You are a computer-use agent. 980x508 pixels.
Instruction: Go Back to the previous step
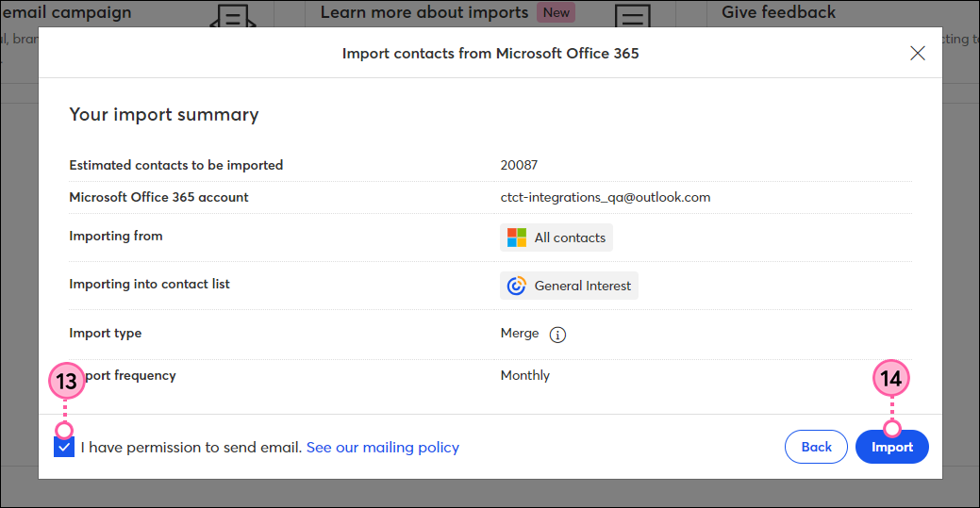[x=816, y=447]
